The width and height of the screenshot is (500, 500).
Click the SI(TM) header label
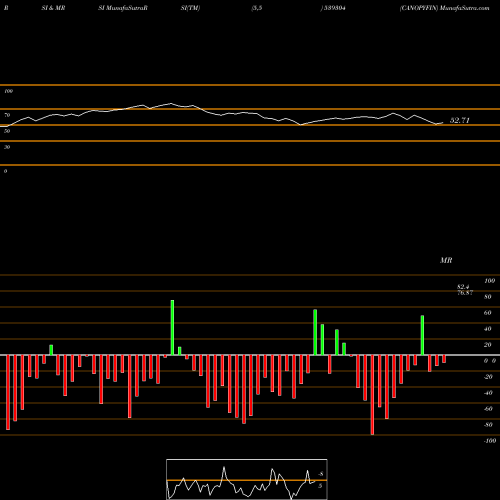click(x=190, y=8)
